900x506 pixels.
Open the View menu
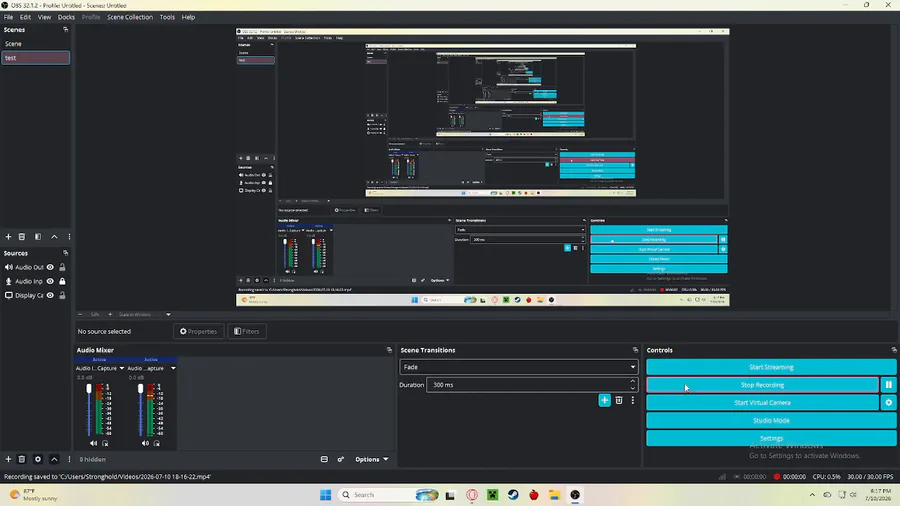tap(44, 17)
